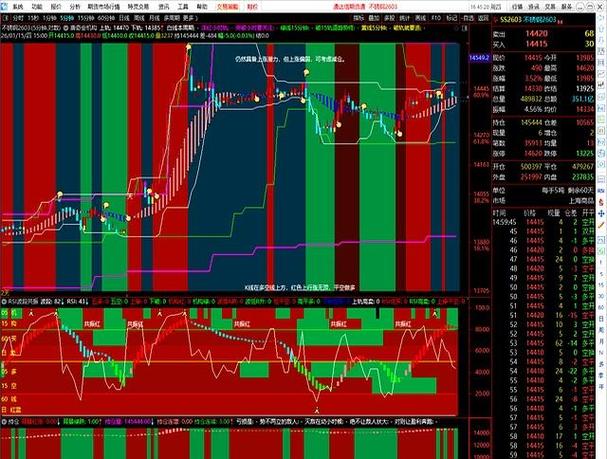Select the pencil draw icon in sidebar
Image resolution: width=607 pixels, height=459 pixels.
coord(601,226)
